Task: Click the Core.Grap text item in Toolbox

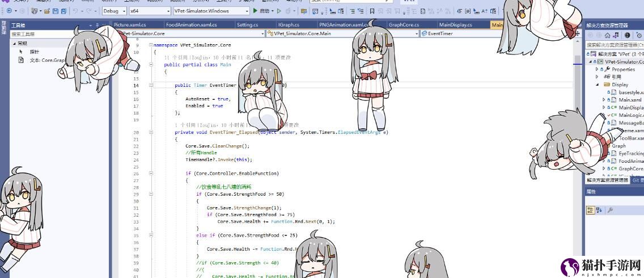Action: pyautogui.click(x=47, y=60)
